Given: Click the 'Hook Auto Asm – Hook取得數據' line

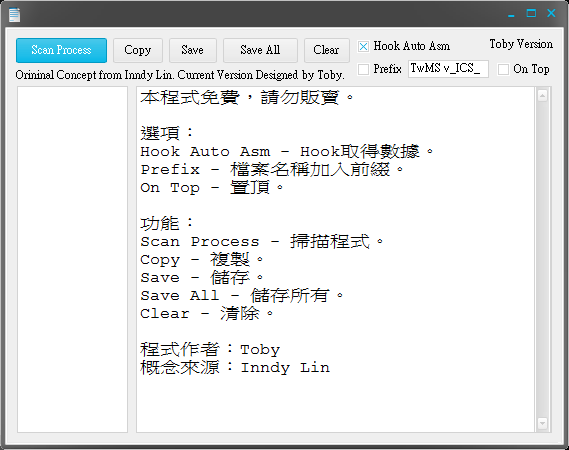Looking at the screenshot, I should [287, 152].
